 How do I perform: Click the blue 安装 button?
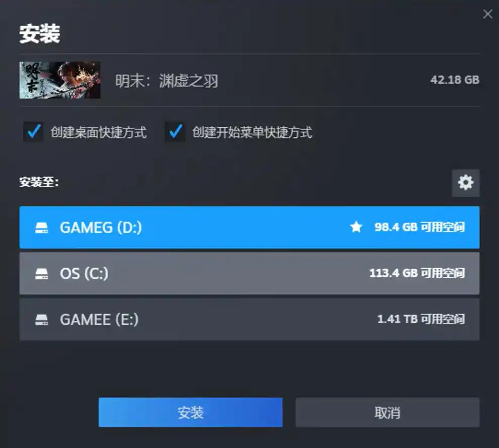click(190, 412)
